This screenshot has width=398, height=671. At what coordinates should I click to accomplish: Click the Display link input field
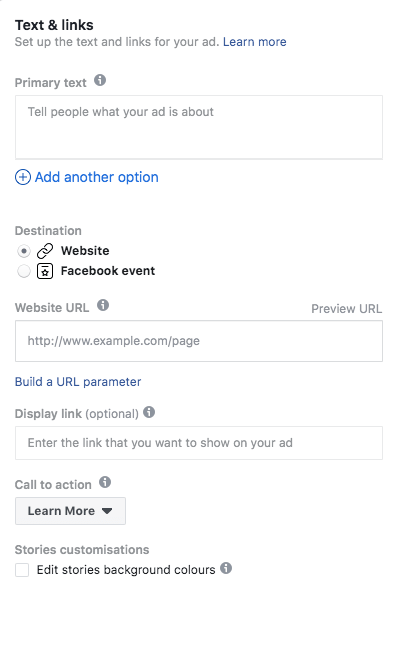tap(199, 443)
